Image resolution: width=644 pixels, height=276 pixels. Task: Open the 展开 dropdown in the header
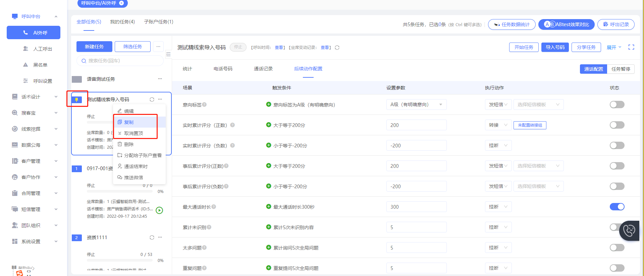pyautogui.click(x=614, y=47)
